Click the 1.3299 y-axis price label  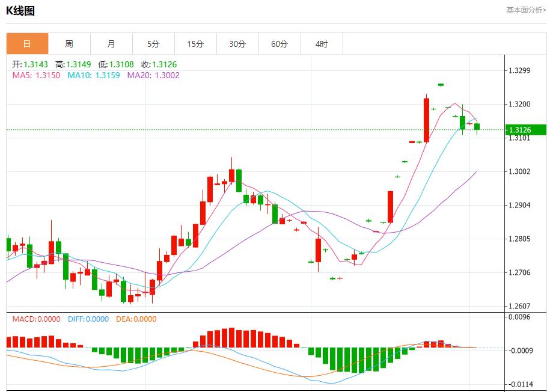coord(519,70)
